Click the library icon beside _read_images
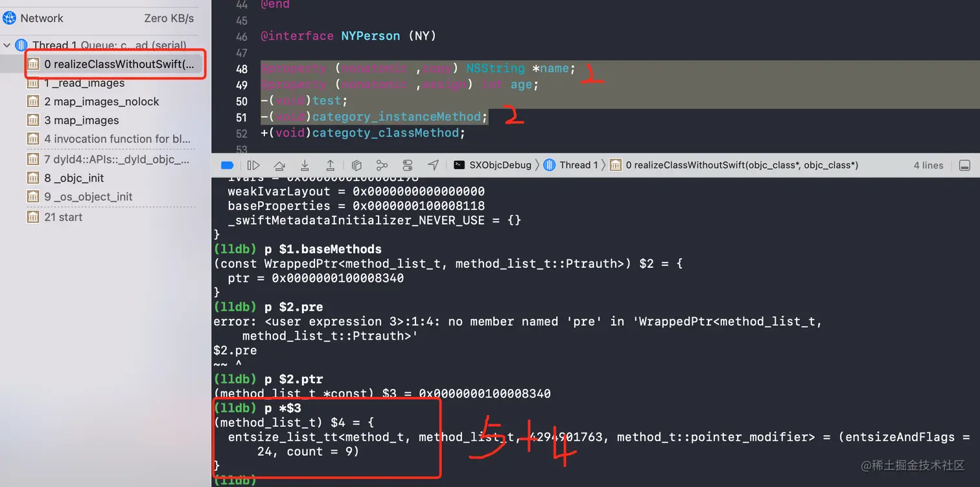The width and height of the screenshot is (980, 487). tap(33, 83)
